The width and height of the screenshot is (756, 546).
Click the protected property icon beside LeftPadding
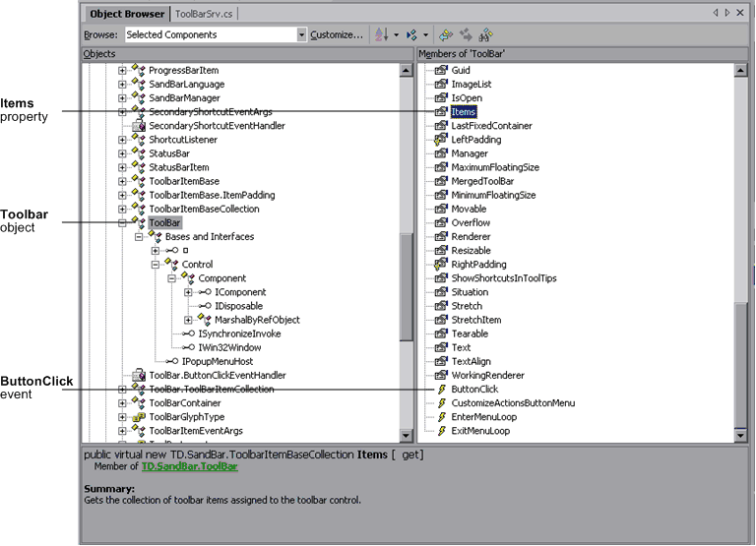[441, 140]
